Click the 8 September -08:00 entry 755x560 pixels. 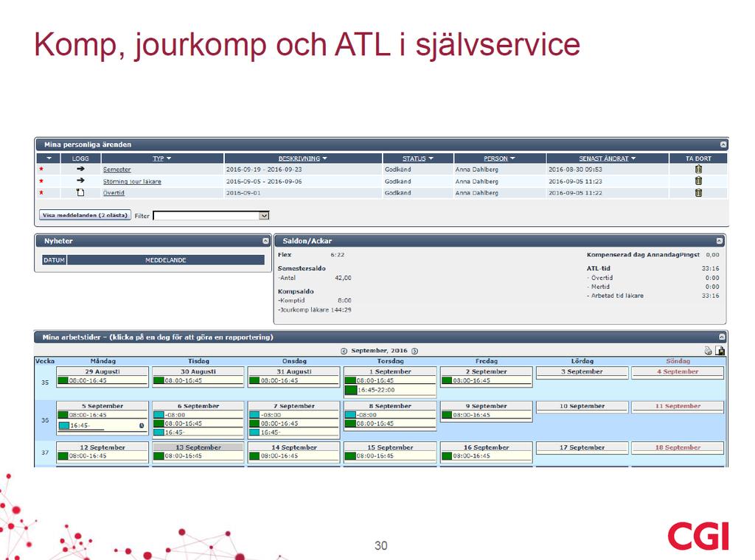pyautogui.click(x=390, y=415)
